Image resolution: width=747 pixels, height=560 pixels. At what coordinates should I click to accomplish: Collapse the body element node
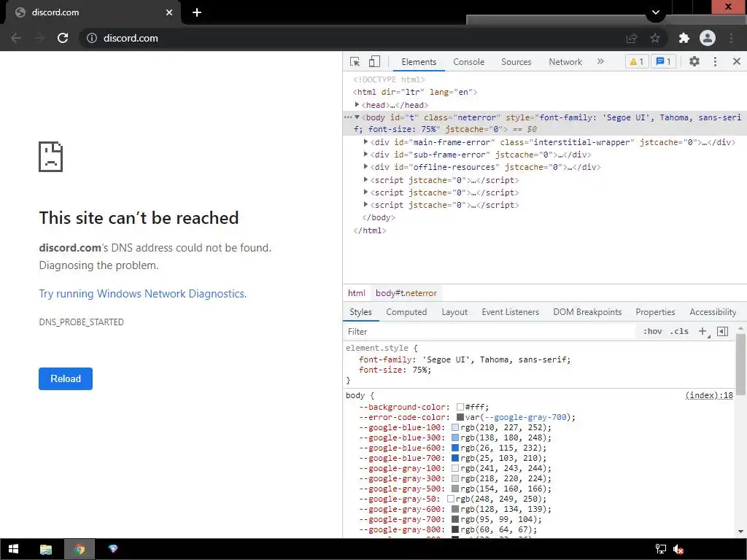click(x=357, y=117)
